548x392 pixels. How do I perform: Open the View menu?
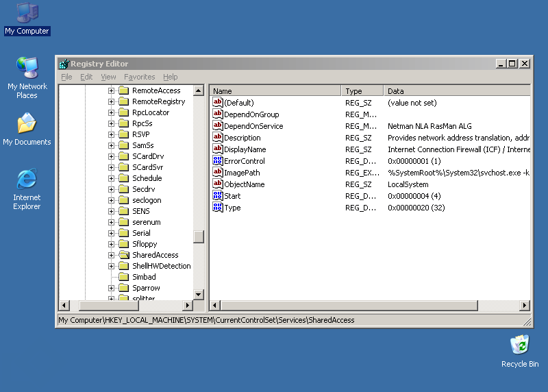coord(108,77)
